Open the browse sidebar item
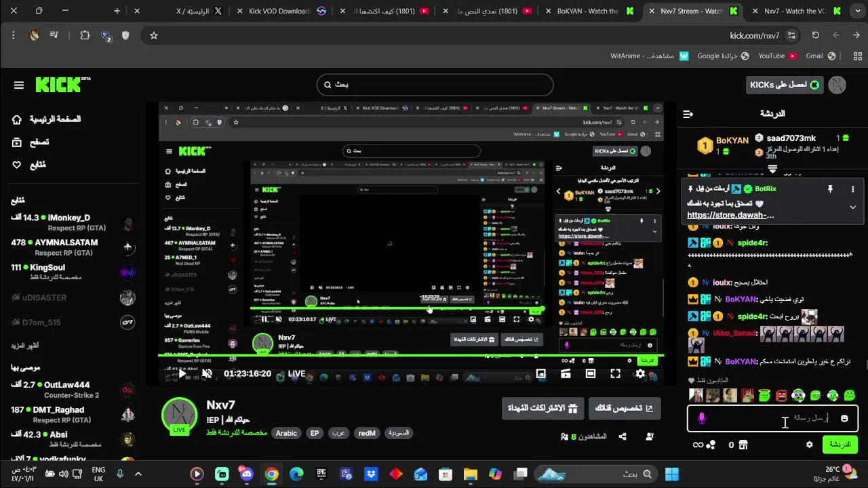The height and width of the screenshot is (488, 868). tap(31, 142)
